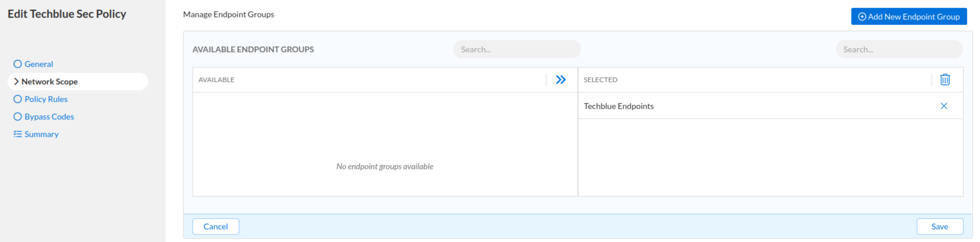Focus the selected endpoint groups search field
This screenshot has width=980, height=242.
tap(899, 49)
